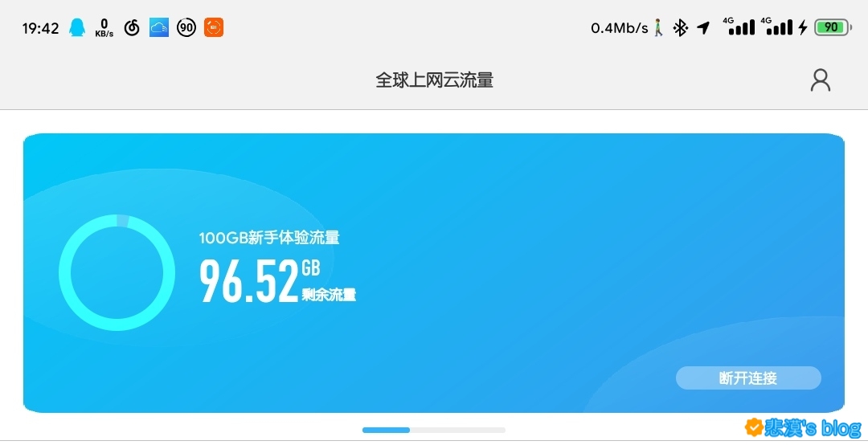Tap the 100GB新手体验流量 label
868x445 pixels.
point(269,238)
